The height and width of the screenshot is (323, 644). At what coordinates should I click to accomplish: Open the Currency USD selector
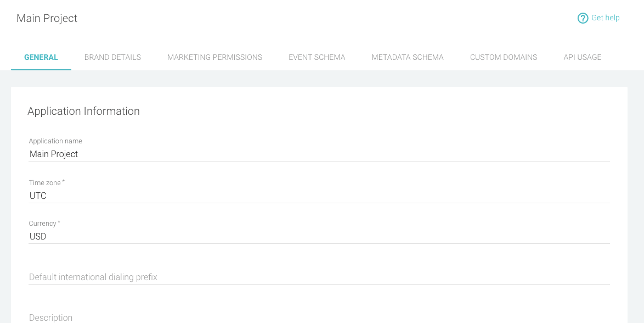[x=319, y=237]
